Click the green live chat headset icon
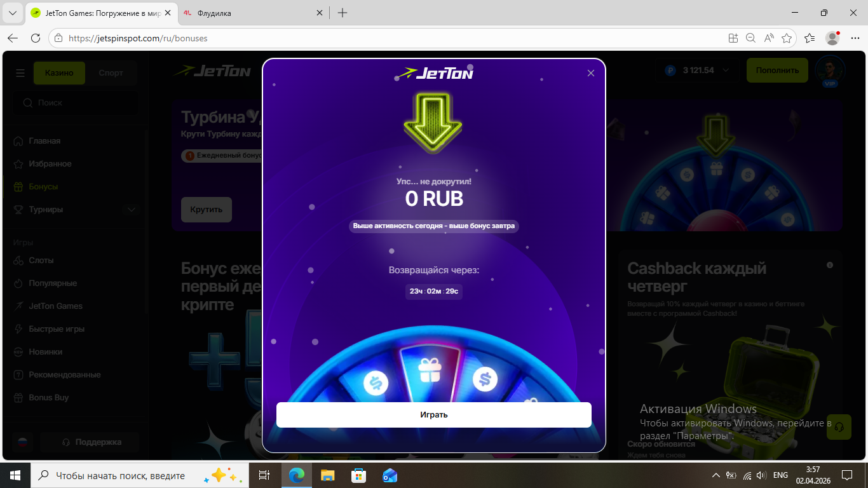 [x=839, y=427]
